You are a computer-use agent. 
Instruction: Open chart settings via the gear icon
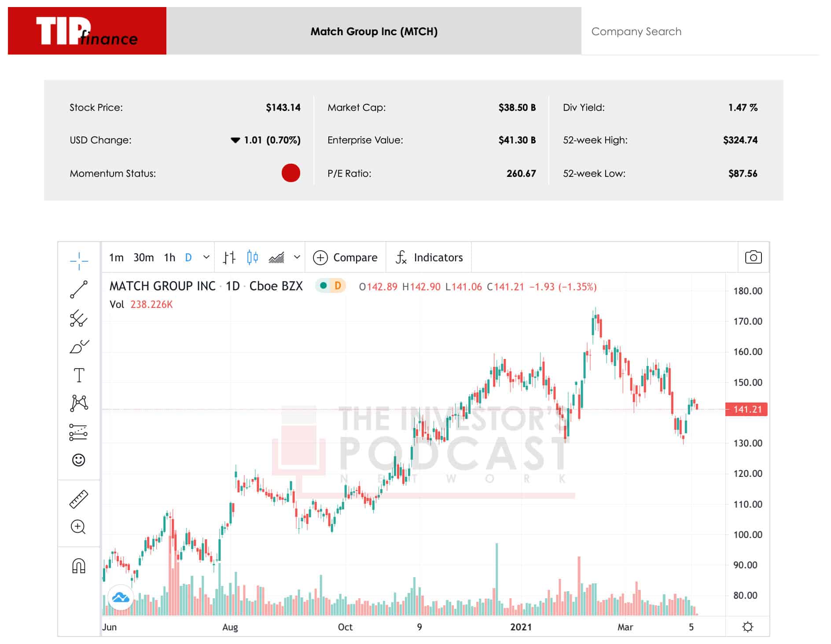coord(748,627)
